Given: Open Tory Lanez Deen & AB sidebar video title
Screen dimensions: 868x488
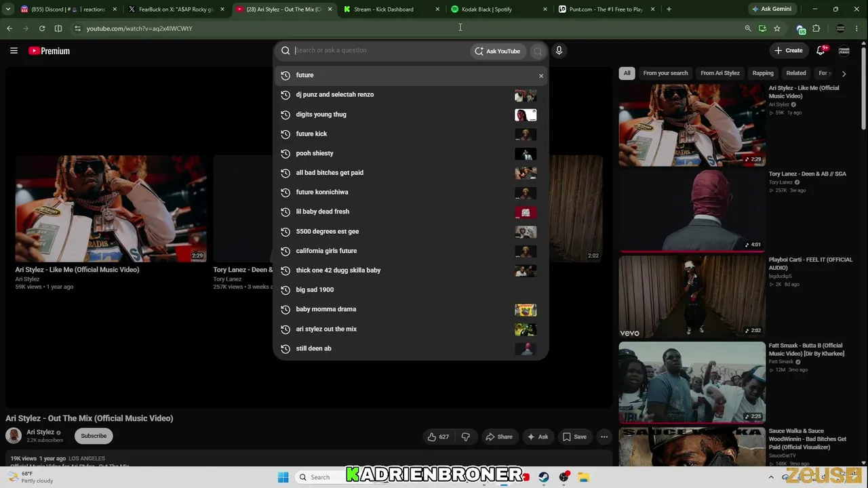Looking at the screenshot, I should pyautogui.click(x=807, y=174).
